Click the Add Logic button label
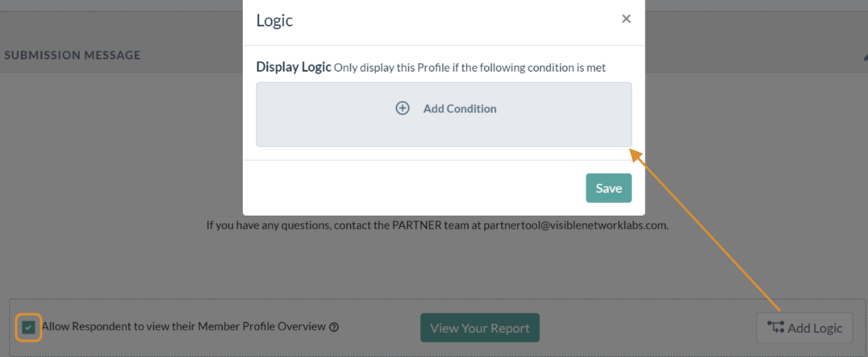 pos(815,328)
